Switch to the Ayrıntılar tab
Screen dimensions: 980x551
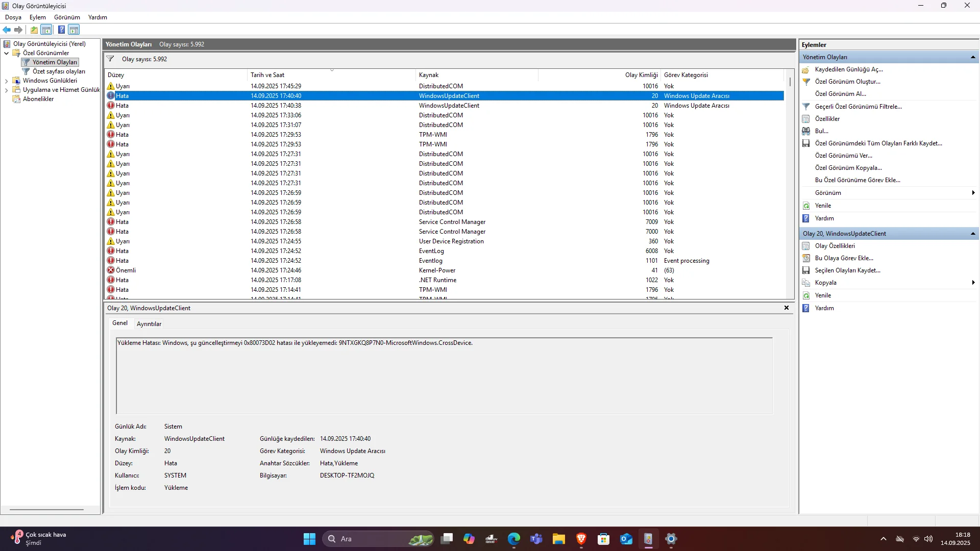(149, 324)
